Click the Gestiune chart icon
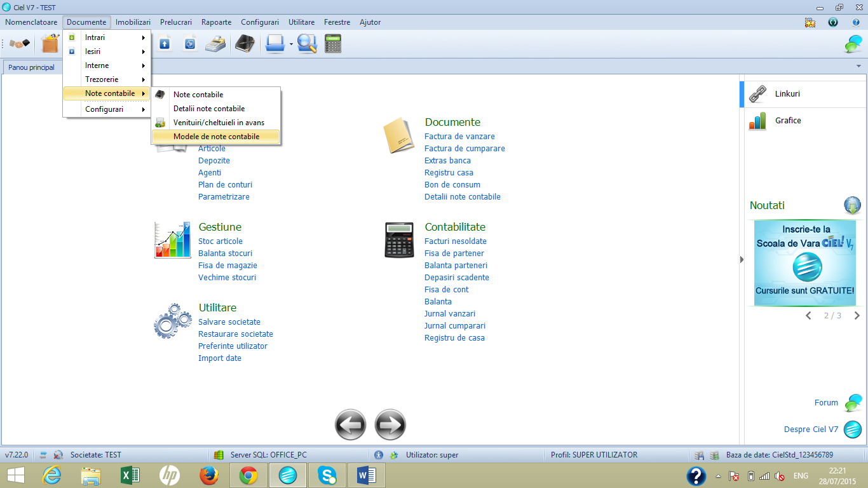868x488 pixels. pyautogui.click(x=172, y=240)
